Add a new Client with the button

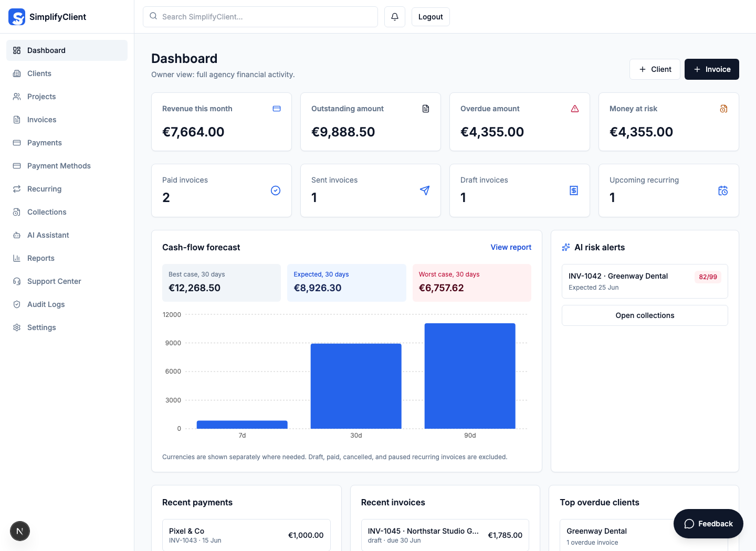click(x=655, y=69)
